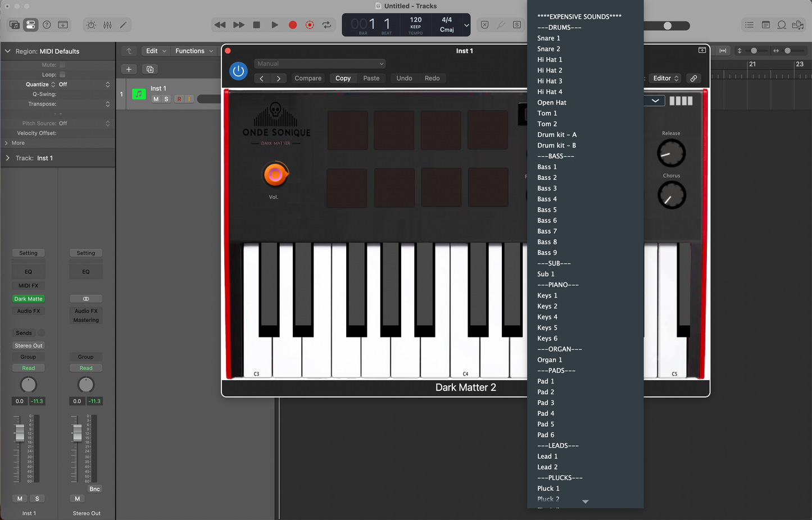The width and height of the screenshot is (812, 520).
Task: Click the Compare button
Action: (x=308, y=79)
